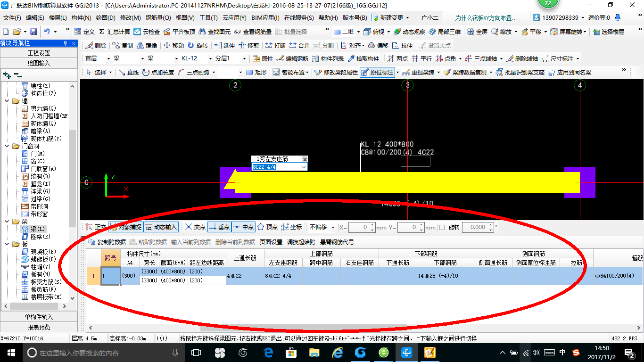Click 应用到同名梁 tool
Screen dimensions: 644x362
point(570,72)
